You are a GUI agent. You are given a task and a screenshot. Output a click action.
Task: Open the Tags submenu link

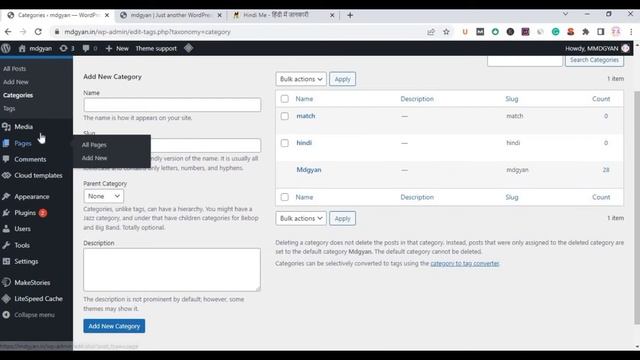pos(9,109)
